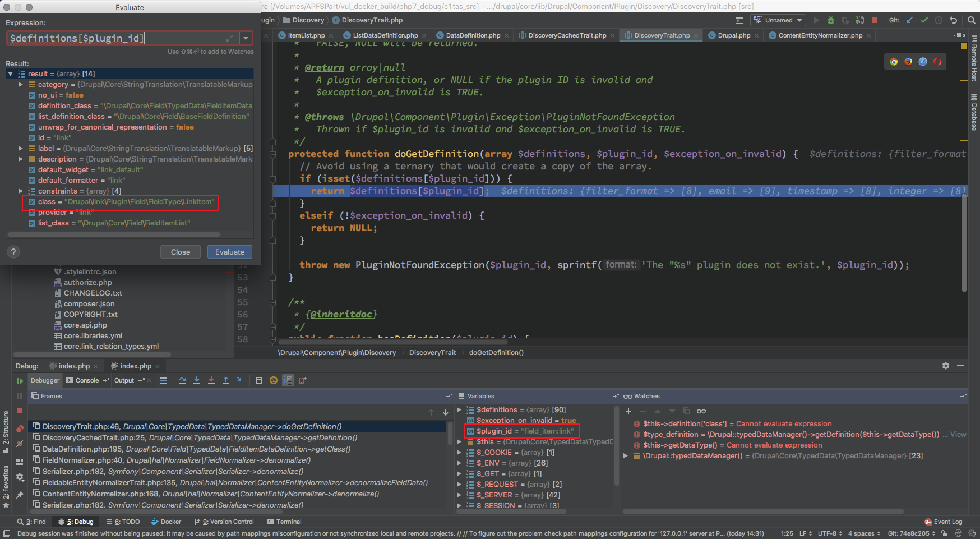980x539 pixels.
Task: Click the Step Into debugger icon
Action: tap(197, 380)
